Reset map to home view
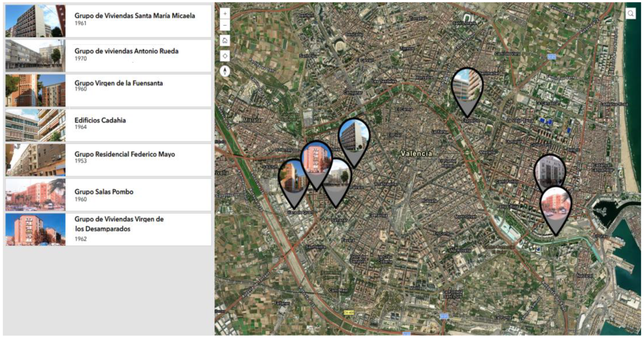 tap(225, 41)
